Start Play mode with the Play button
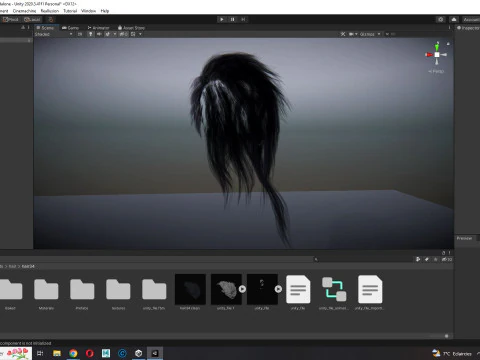Image resolution: width=480 pixels, height=360 pixels. (222, 19)
